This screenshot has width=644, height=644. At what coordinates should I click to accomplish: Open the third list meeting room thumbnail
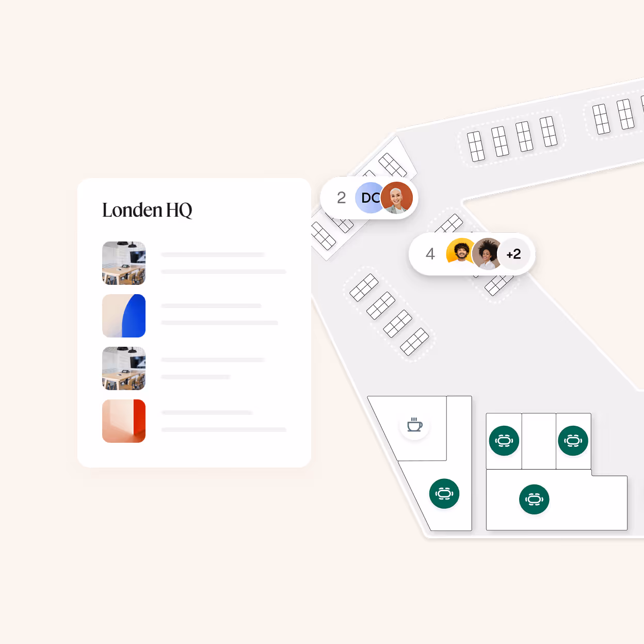(x=124, y=368)
